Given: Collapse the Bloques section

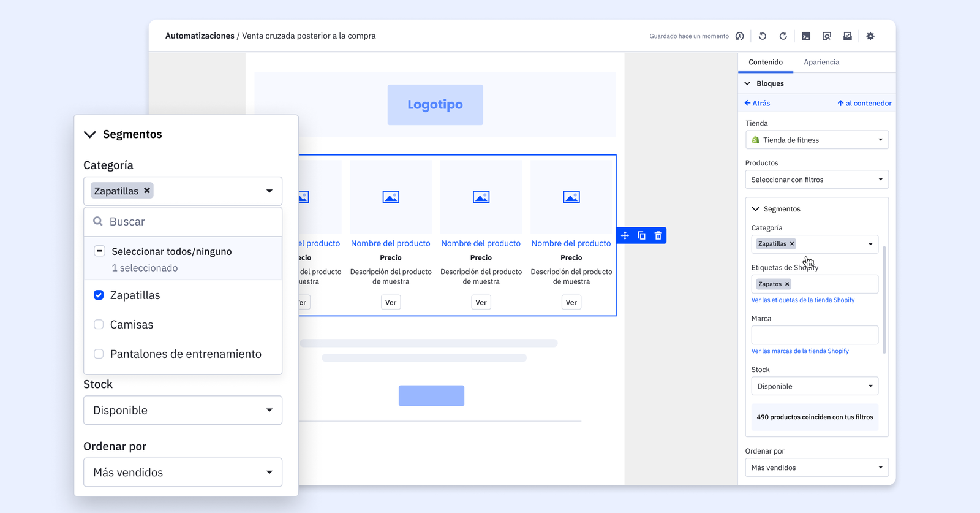Looking at the screenshot, I should click(748, 83).
